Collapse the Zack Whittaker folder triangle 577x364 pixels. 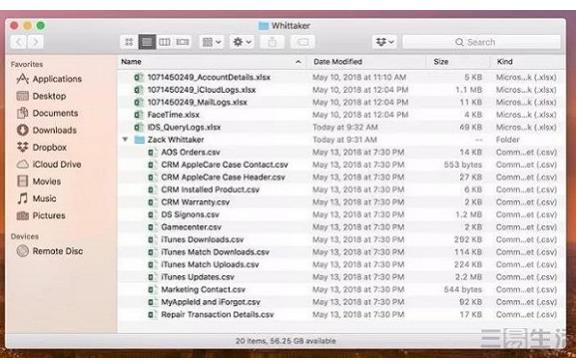125,139
